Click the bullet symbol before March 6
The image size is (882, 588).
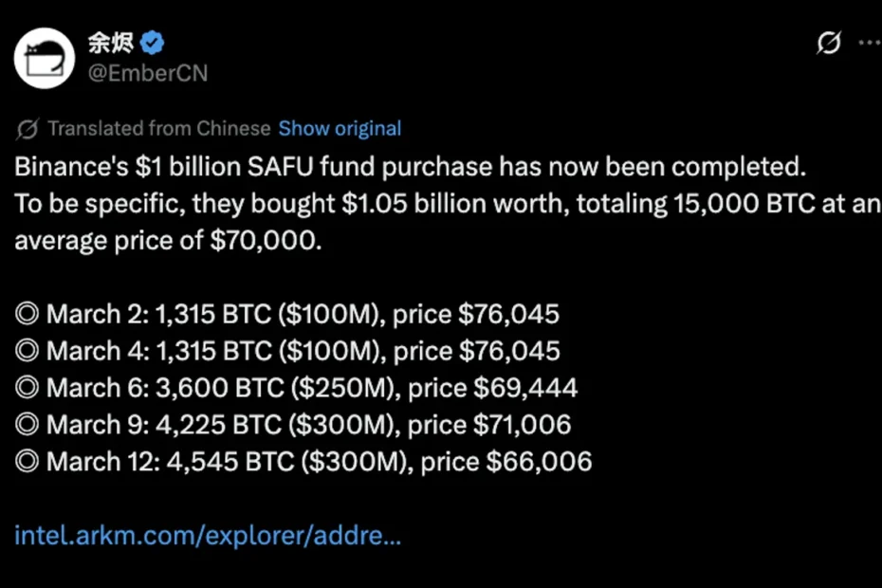(28, 388)
